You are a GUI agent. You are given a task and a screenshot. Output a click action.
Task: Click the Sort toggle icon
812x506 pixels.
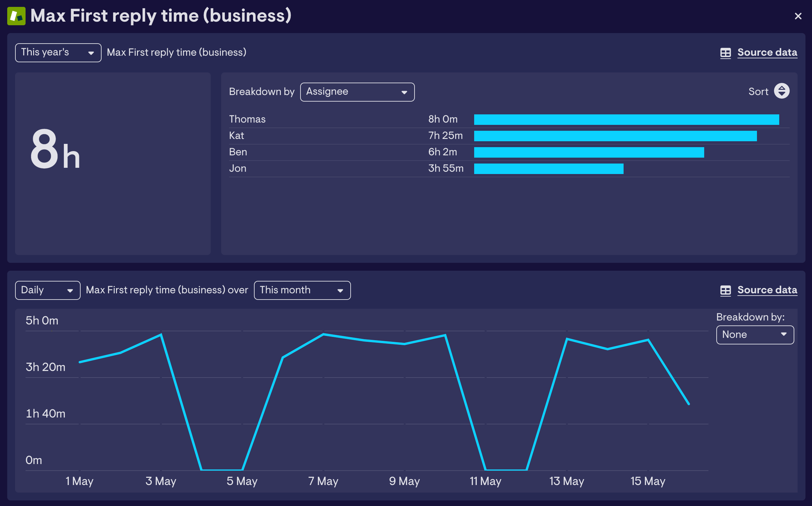(782, 91)
